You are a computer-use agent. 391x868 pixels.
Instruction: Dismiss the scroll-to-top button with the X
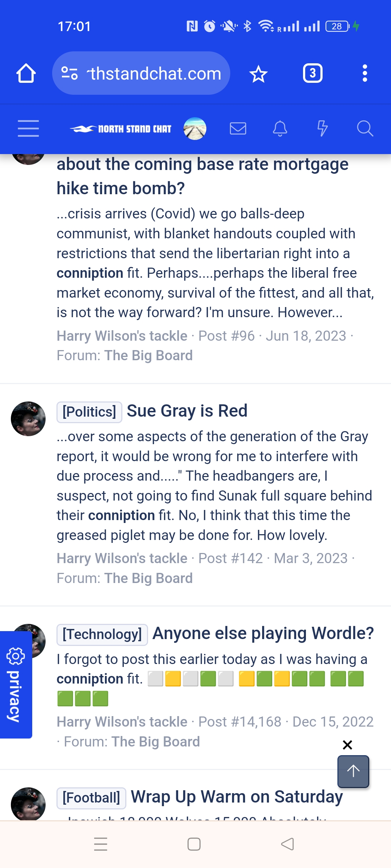pos(347,745)
